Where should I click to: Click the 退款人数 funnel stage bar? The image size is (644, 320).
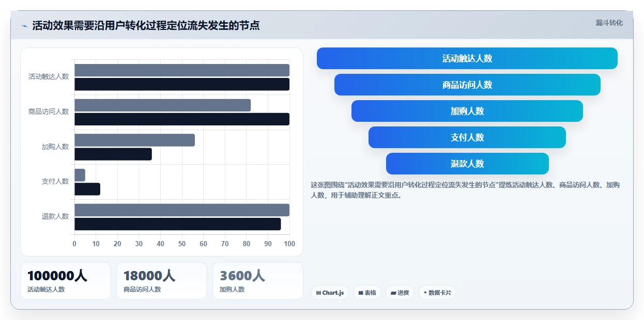click(x=467, y=164)
